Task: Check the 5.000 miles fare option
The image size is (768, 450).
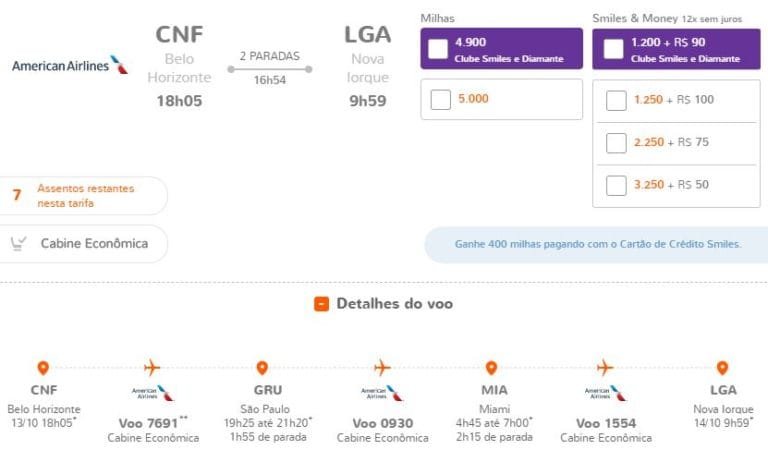Action: [x=440, y=100]
